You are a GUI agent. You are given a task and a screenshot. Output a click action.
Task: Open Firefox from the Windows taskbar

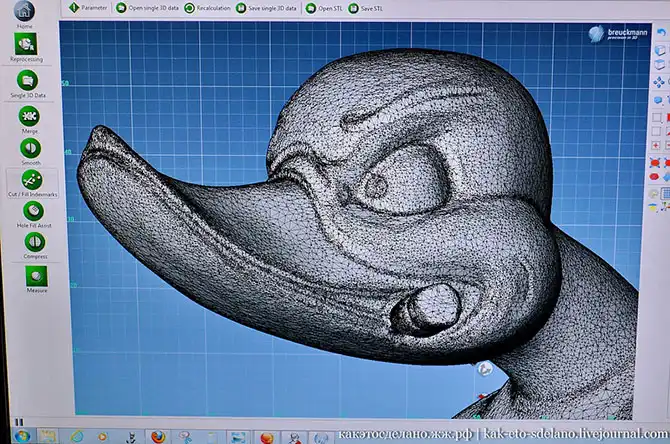[x=157, y=437]
